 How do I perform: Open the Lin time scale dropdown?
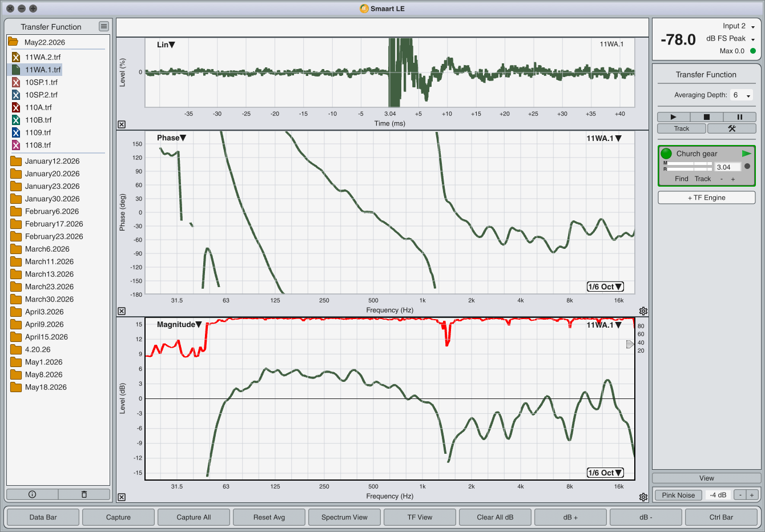coord(166,45)
